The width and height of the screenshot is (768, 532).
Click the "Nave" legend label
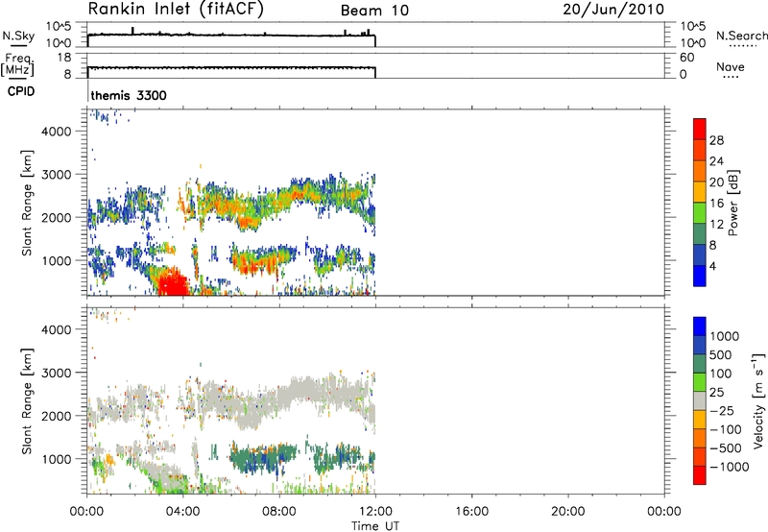(731, 67)
